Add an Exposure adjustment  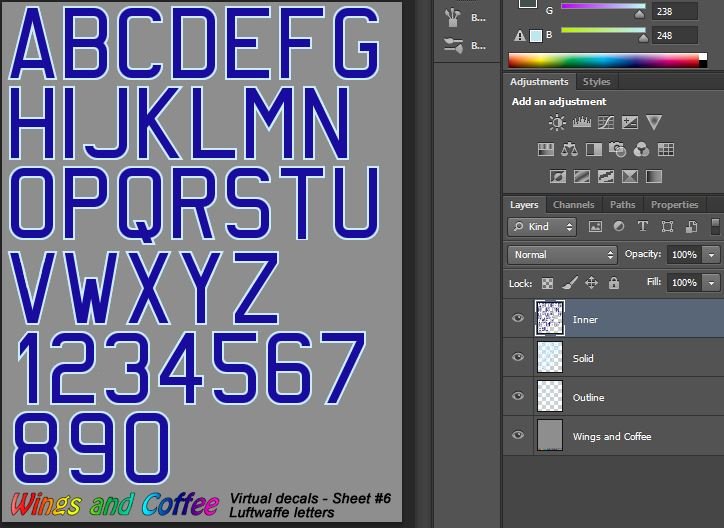coord(630,122)
